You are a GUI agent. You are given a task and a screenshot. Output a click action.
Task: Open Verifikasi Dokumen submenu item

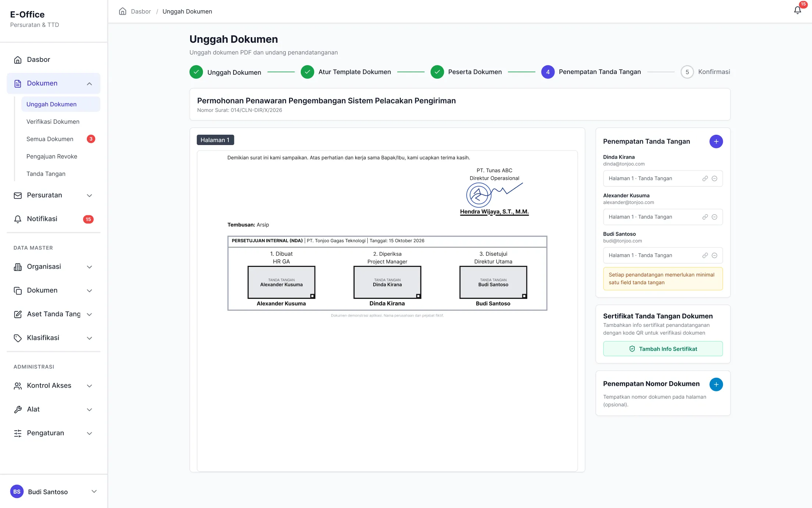(x=61, y=122)
